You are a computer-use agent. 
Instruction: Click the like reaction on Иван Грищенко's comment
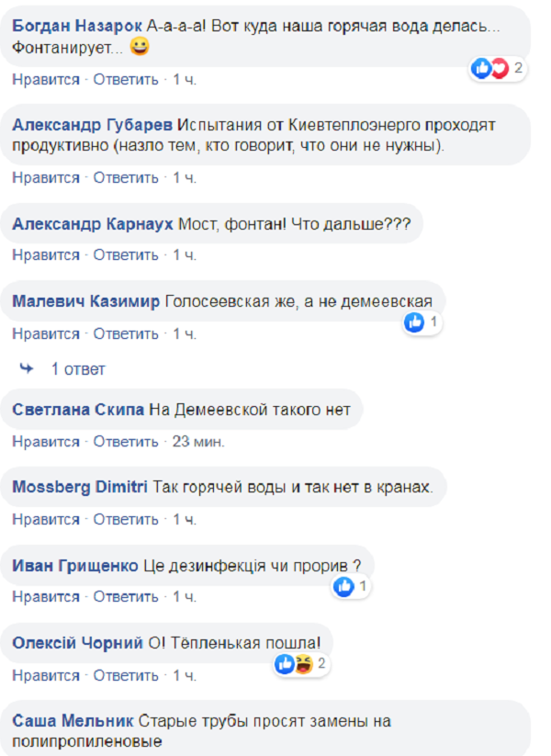[343, 584]
